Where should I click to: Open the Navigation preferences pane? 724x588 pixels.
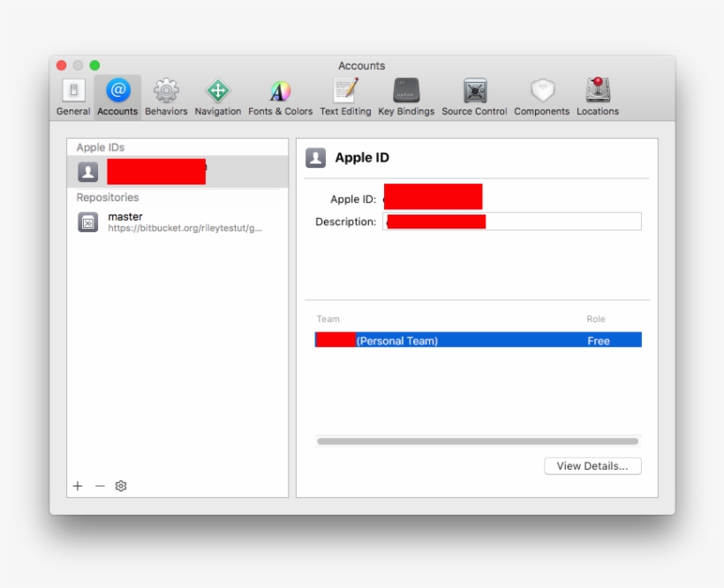(x=217, y=97)
